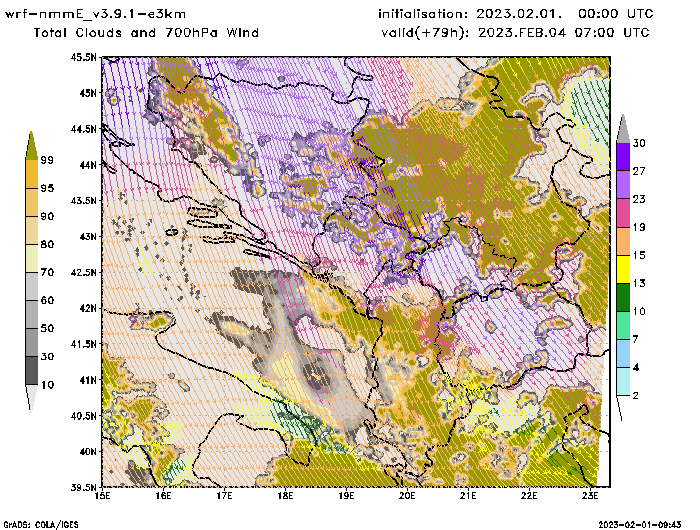Click the 23 value on wind colorbar
This screenshot has height=530, width=700.
[x=639, y=199]
